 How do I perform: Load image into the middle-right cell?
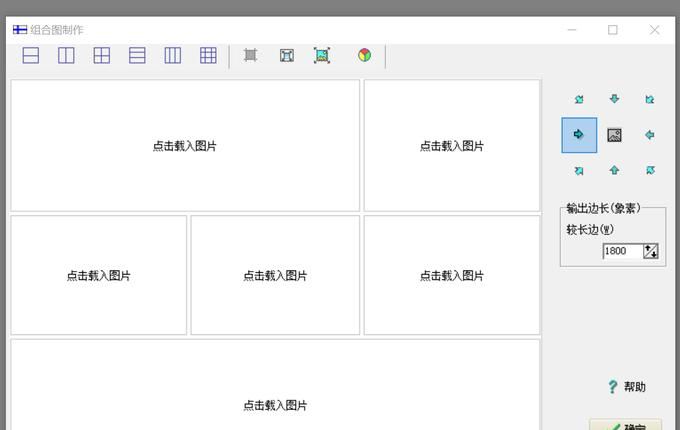(452, 275)
